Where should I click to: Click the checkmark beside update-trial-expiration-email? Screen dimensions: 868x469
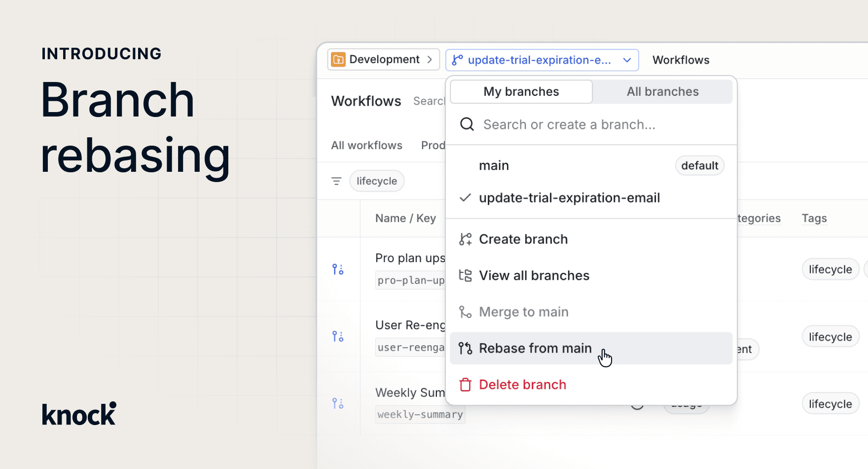[465, 198]
